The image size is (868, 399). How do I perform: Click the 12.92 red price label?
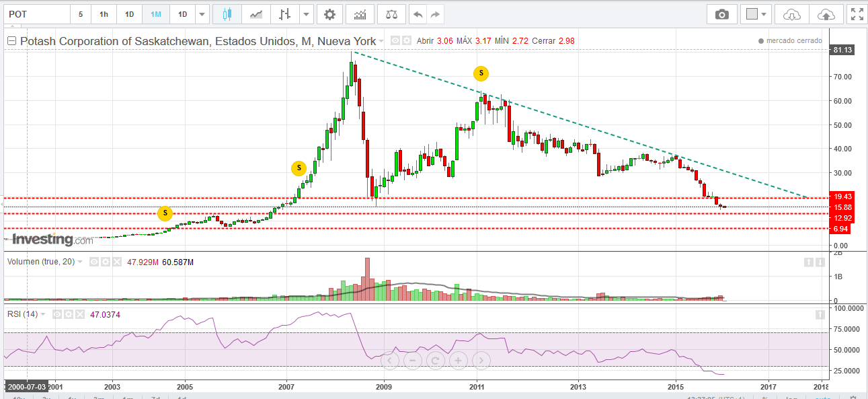tap(842, 218)
